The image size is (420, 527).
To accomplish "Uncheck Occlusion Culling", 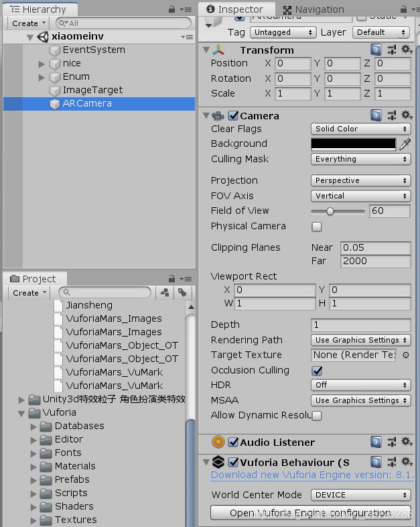I will click(x=317, y=371).
